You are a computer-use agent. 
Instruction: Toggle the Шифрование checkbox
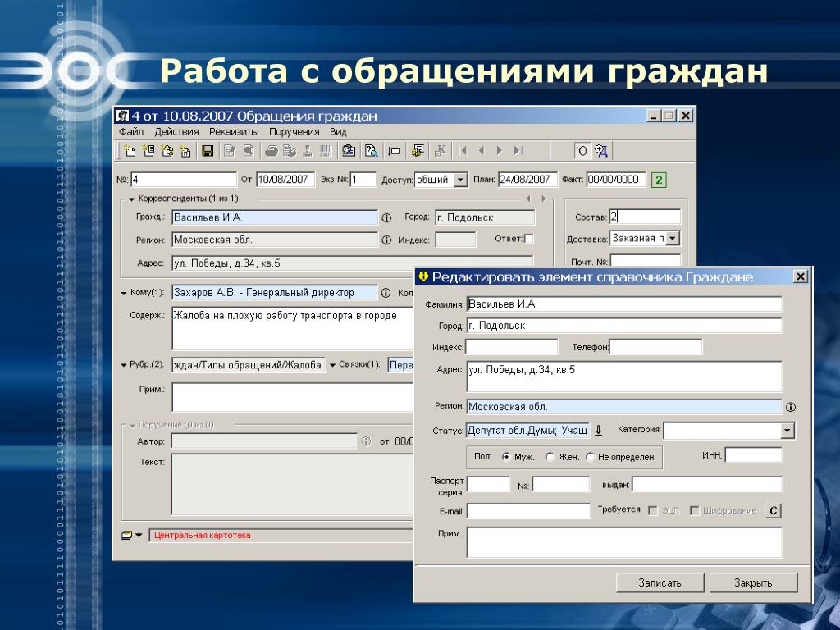[694, 511]
